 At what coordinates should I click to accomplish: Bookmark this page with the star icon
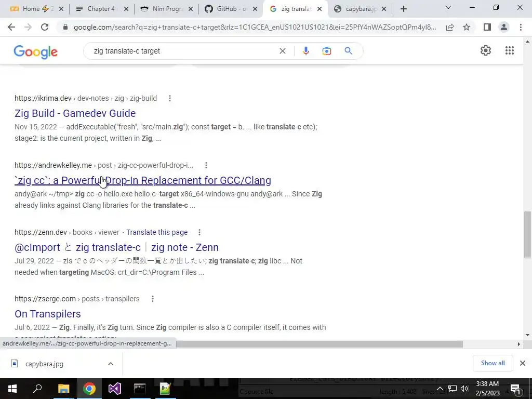(467, 27)
